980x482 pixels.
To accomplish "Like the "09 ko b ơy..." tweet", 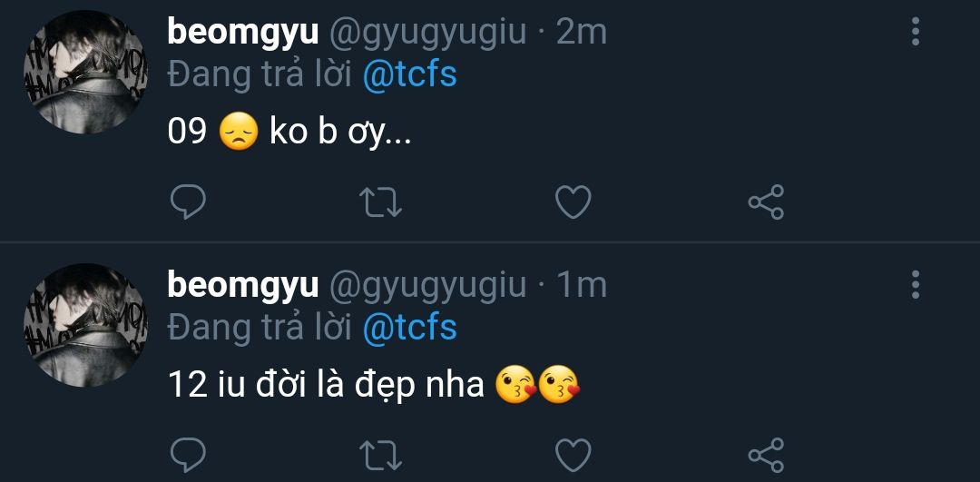I will point(573,202).
